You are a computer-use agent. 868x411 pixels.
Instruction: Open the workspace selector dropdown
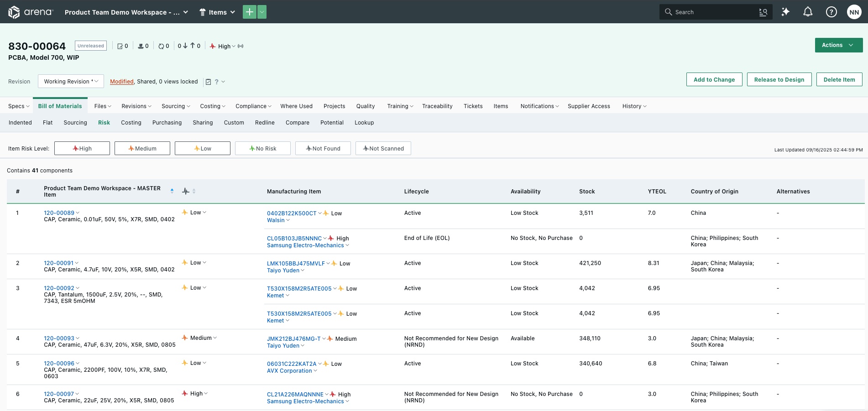[x=126, y=12]
